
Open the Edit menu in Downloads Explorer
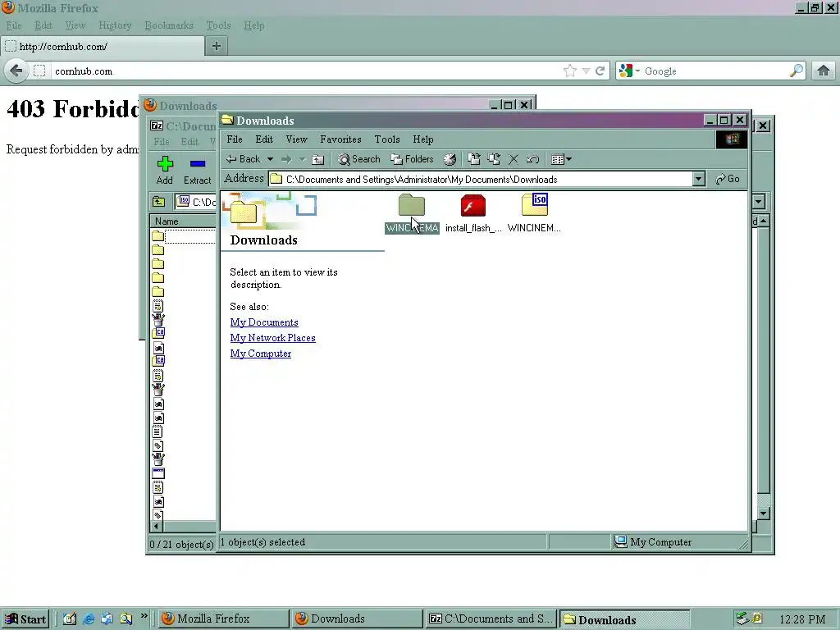[x=264, y=139]
